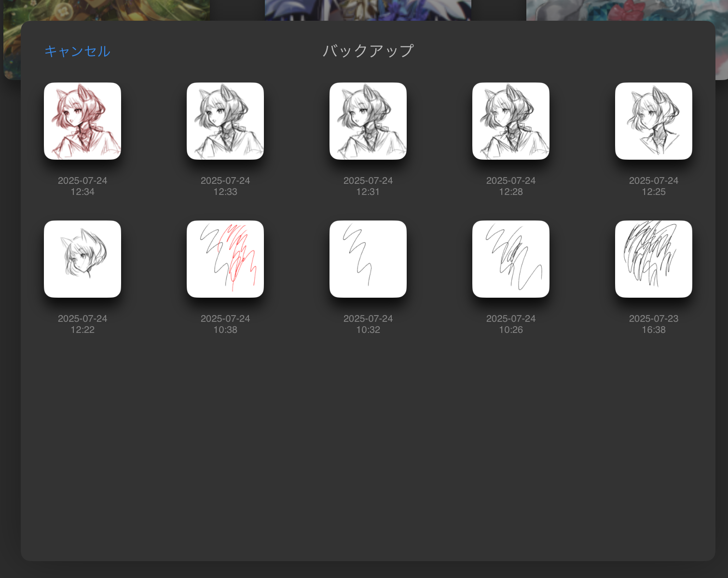
Task: Open the backup thumbnail from 2025-07-24 12:31
Action: coord(368,121)
